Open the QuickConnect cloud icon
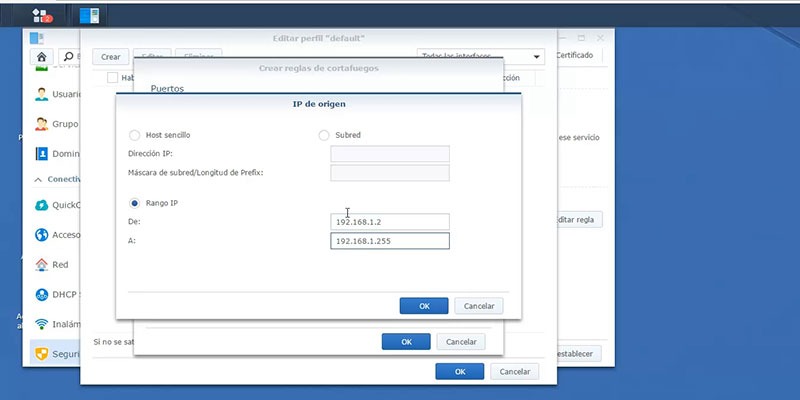The height and width of the screenshot is (400, 800). pyautogui.click(x=41, y=205)
